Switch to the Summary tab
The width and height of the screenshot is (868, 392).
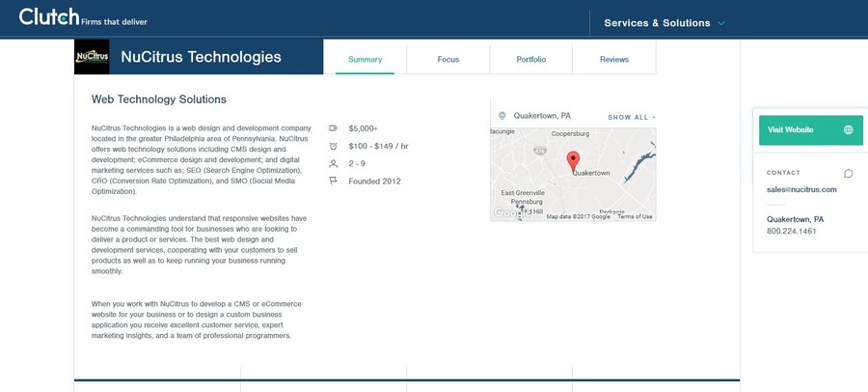coord(365,59)
